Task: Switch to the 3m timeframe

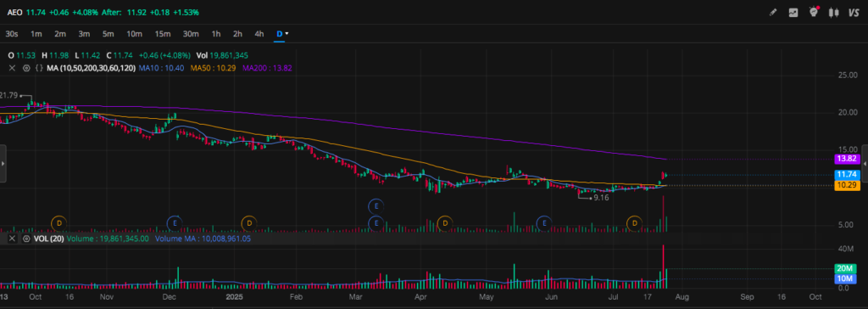Action: pos(84,34)
